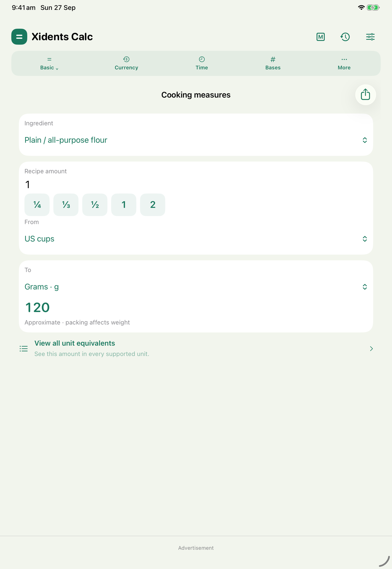Change the From unit US cups
This screenshot has width=392, height=569.
coord(196,239)
